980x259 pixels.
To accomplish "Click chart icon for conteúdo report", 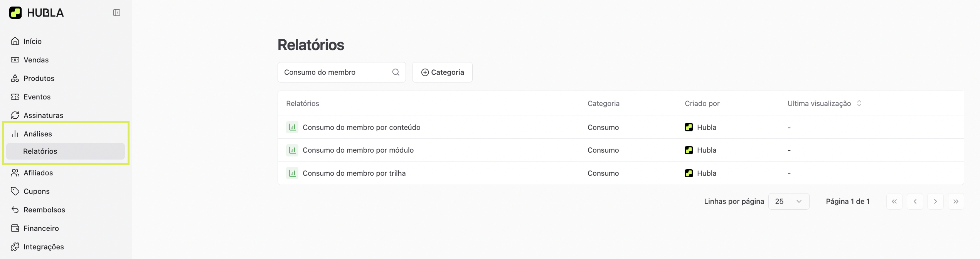I will pyautogui.click(x=292, y=127).
